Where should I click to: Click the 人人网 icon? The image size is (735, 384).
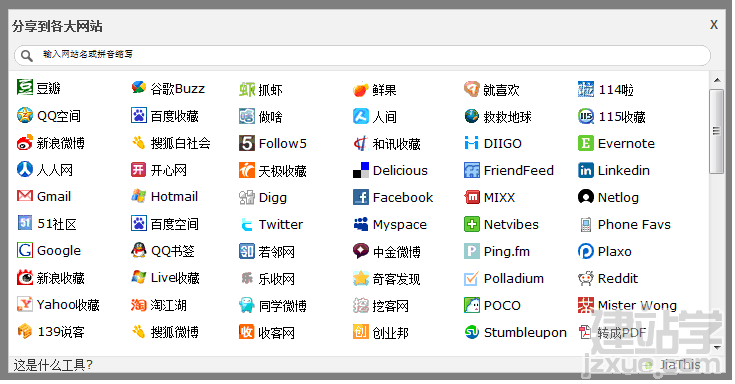pyautogui.click(x=24, y=169)
